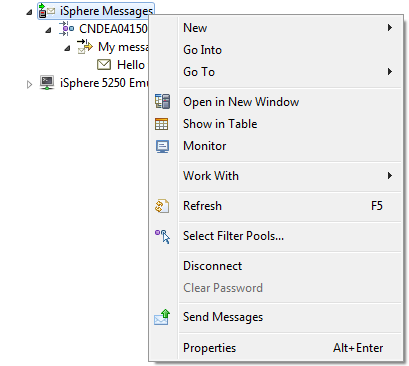The height and width of the screenshot is (366, 409).
Task: Click the Hello message envelope icon
Action: tap(104, 65)
